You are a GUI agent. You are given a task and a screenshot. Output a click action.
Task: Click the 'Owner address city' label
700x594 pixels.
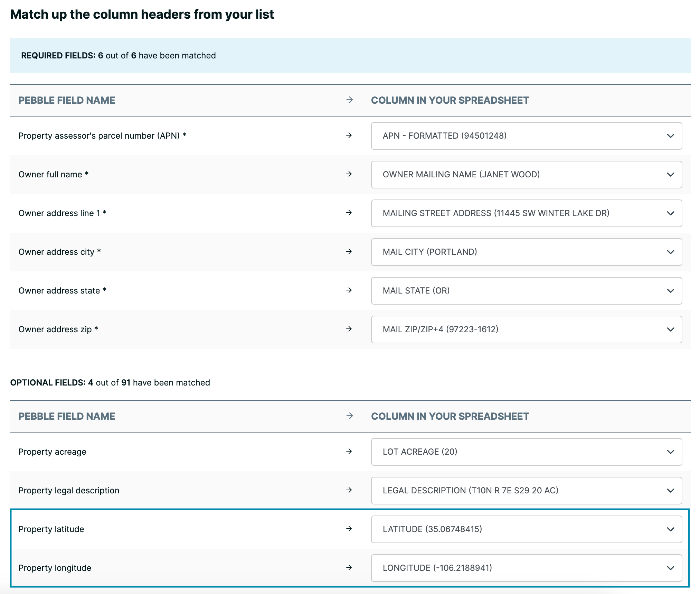(x=59, y=252)
